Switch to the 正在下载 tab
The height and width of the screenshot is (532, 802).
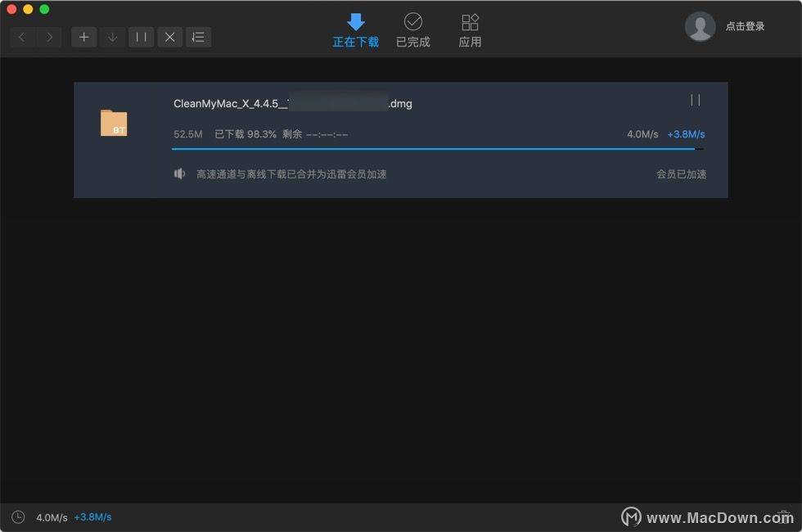(356, 31)
